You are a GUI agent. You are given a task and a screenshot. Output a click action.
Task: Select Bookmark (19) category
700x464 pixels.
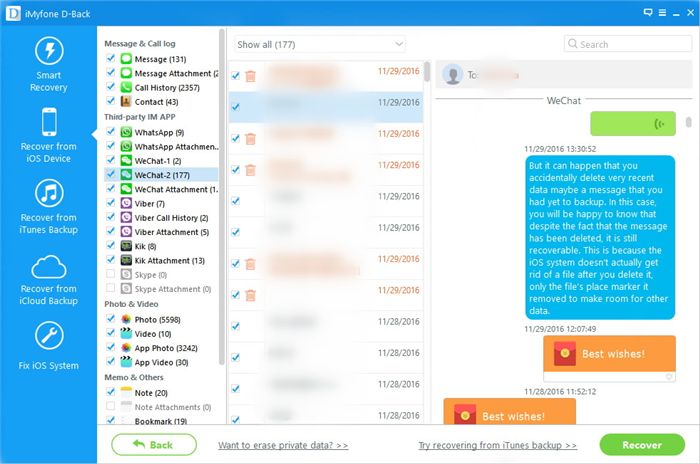click(161, 421)
